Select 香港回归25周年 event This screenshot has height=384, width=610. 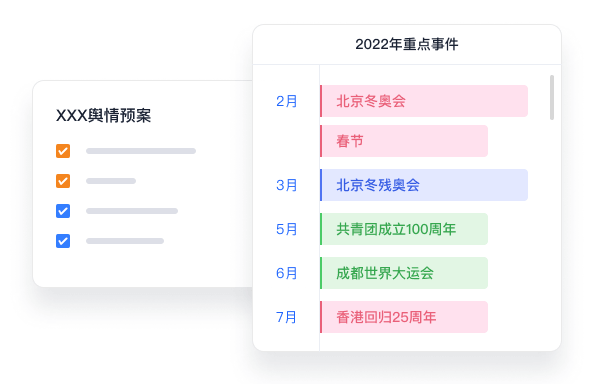click(404, 317)
